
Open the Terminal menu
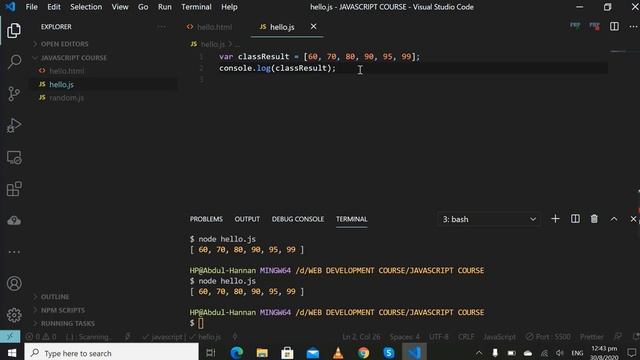click(x=196, y=7)
